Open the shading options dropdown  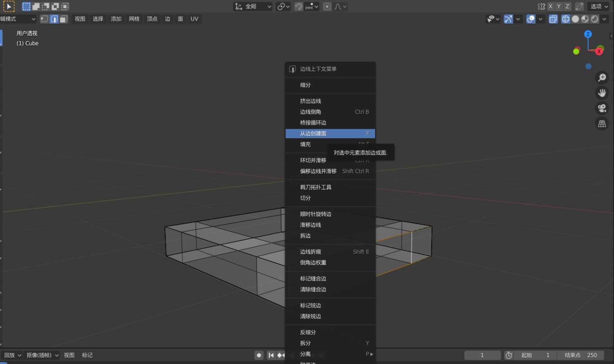click(x=604, y=19)
